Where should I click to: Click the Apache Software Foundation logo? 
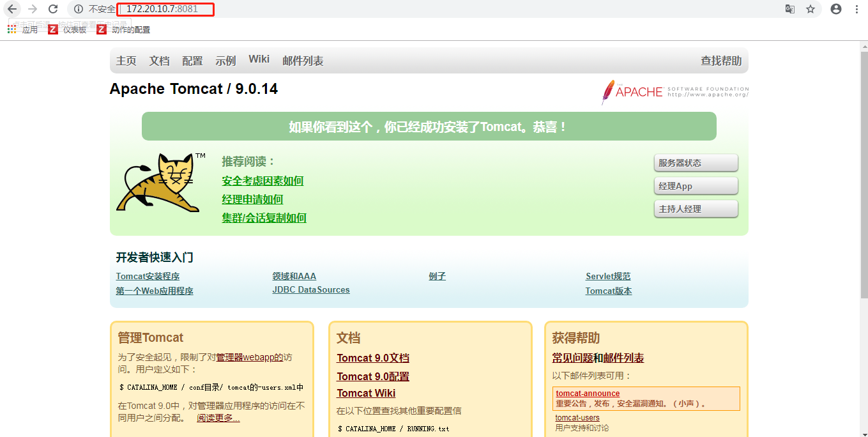[x=674, y=93]
